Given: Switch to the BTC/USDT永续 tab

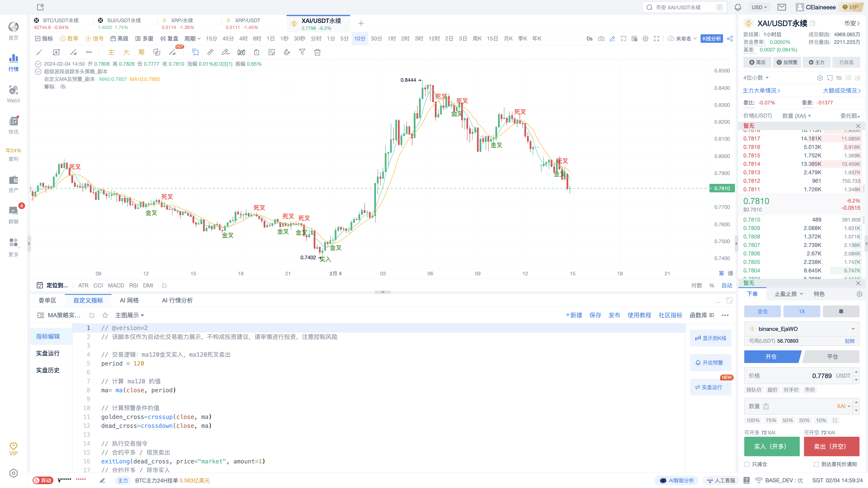Looking at the screenshot, I should point(61,24).
